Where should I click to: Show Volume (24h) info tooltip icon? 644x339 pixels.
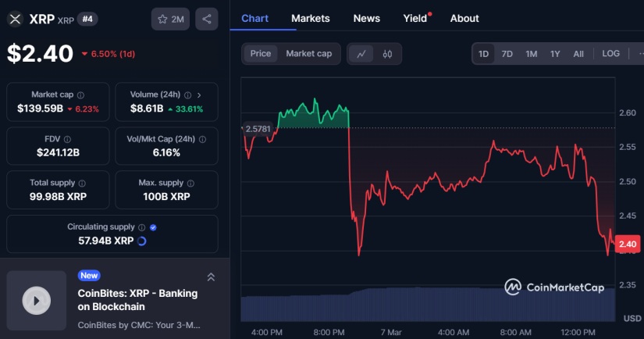coord(187,95)
